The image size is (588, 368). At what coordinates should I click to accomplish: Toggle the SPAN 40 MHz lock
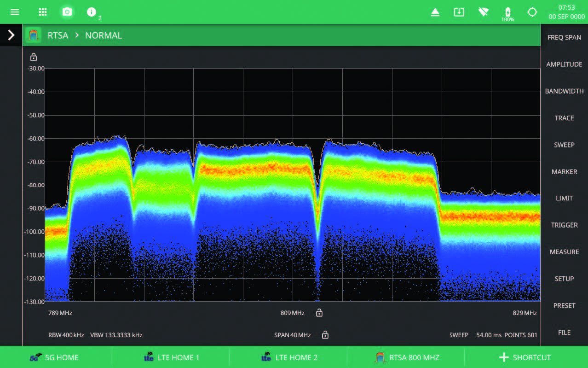point(325,335)
